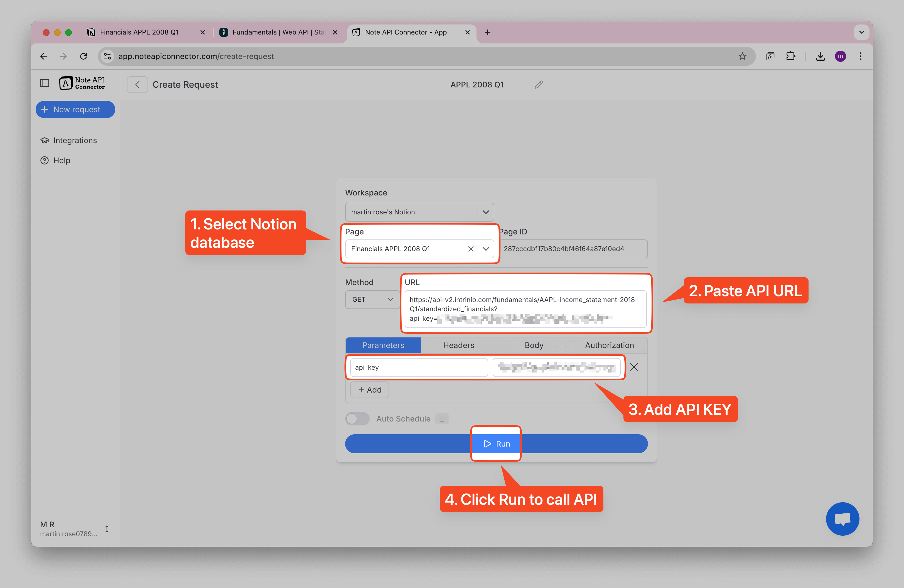Expand the GET method dropdown
The image size is (904, 588).
pos(390,299)
